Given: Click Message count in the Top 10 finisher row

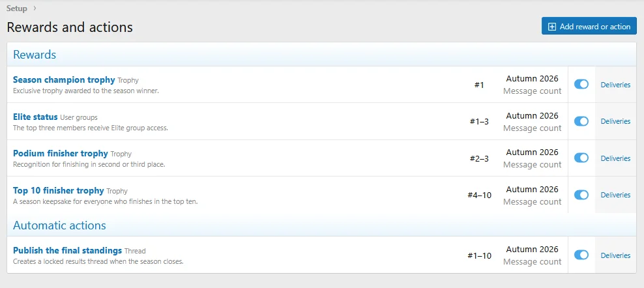Looking at the screenshot, I should click(x=532, y=202).
